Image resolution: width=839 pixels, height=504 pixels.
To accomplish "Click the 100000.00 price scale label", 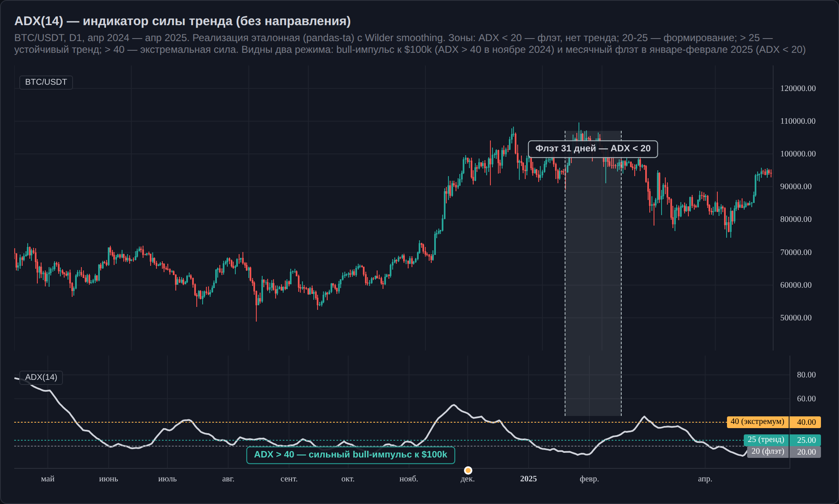I will click(x=798, y=154).
